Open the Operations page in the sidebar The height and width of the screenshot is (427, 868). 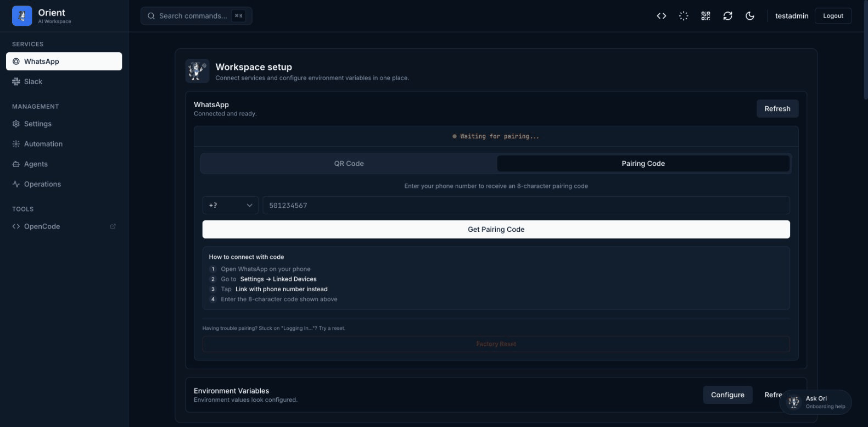(x=42, y=184)
